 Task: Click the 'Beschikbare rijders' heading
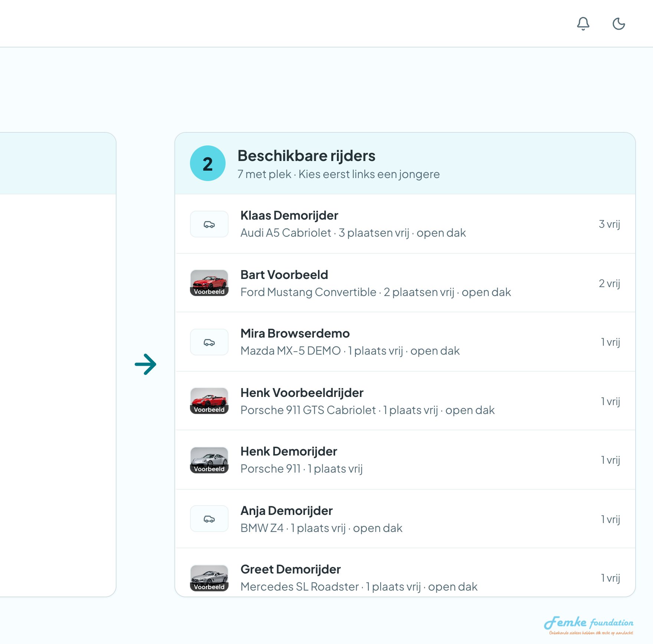306,156
